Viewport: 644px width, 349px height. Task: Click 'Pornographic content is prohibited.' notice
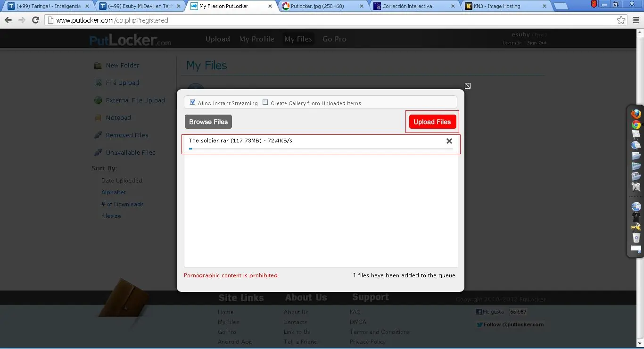[231, 275]
